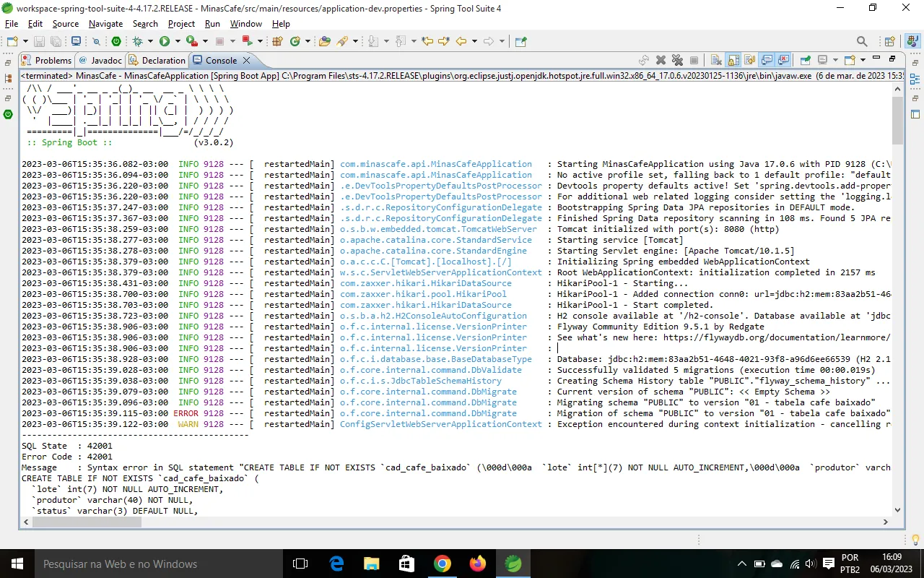Open the Display Selected Console dropdown
Image resolution: width=924 pixels, height=578 pixels.
pyautogui.click(x=835, y=61)
